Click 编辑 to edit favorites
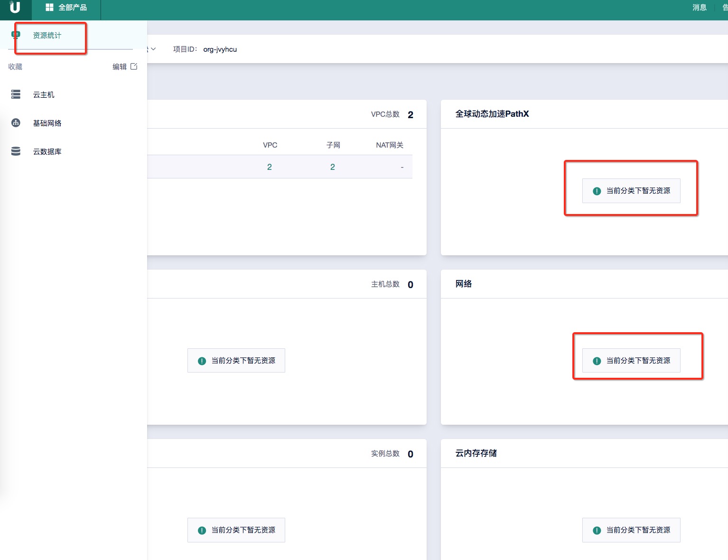 [119, 67]
